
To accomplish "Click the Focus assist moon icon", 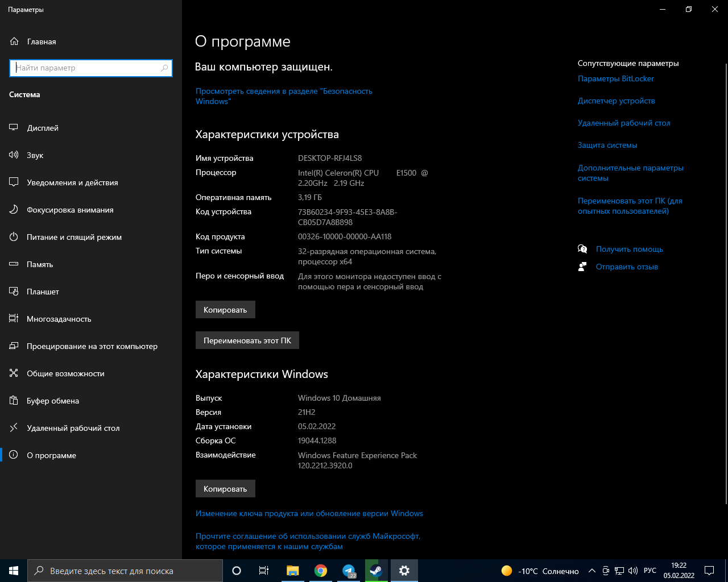I will point(14,210).
